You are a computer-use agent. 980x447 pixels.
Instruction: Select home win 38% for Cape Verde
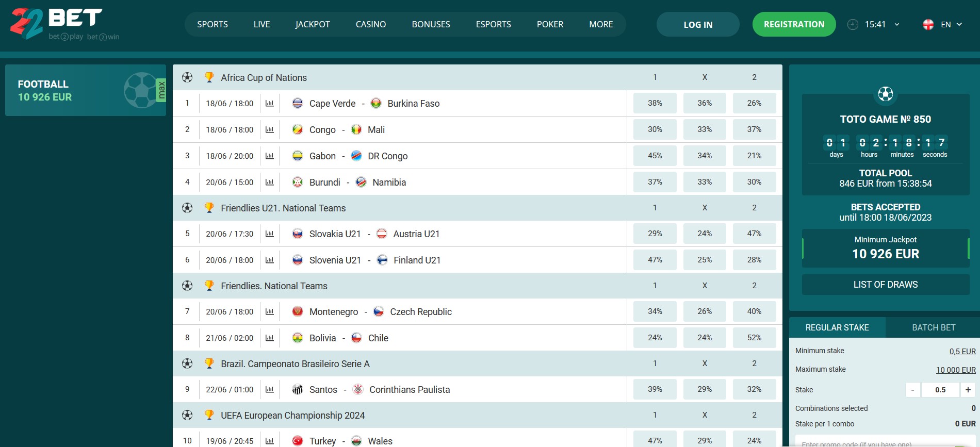(655, 103)
